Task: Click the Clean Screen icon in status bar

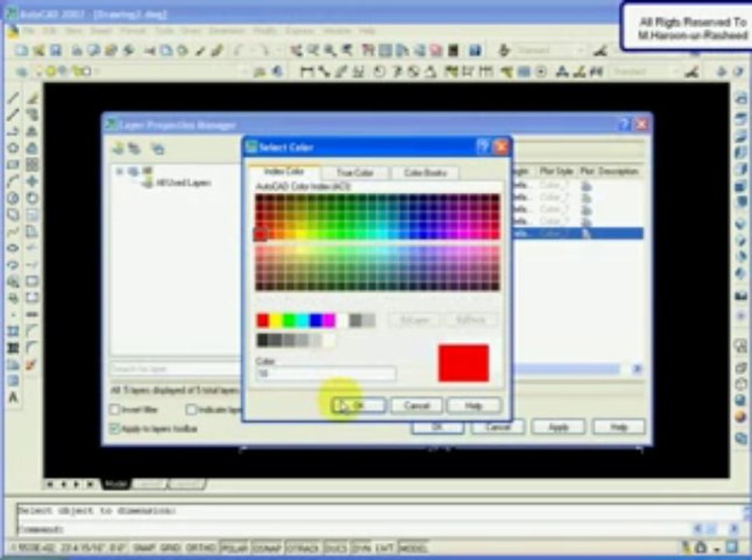Action: pos(733,547)
